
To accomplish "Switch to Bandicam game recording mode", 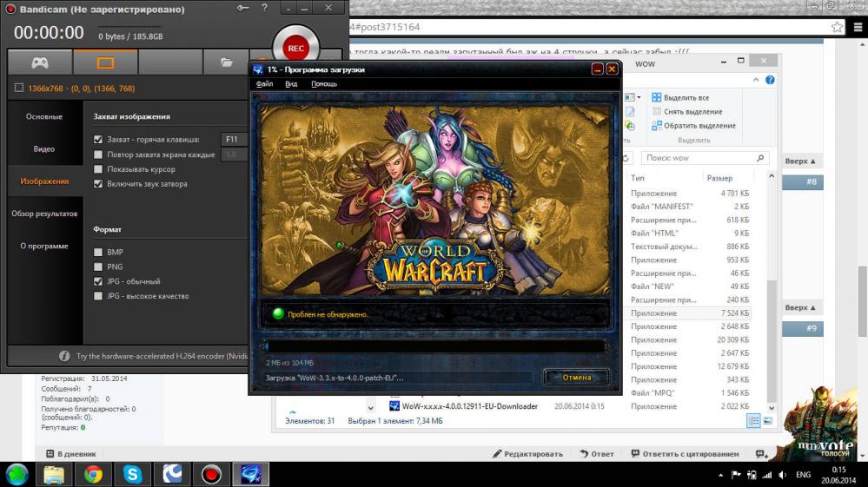I will click(x=40, y=63).
